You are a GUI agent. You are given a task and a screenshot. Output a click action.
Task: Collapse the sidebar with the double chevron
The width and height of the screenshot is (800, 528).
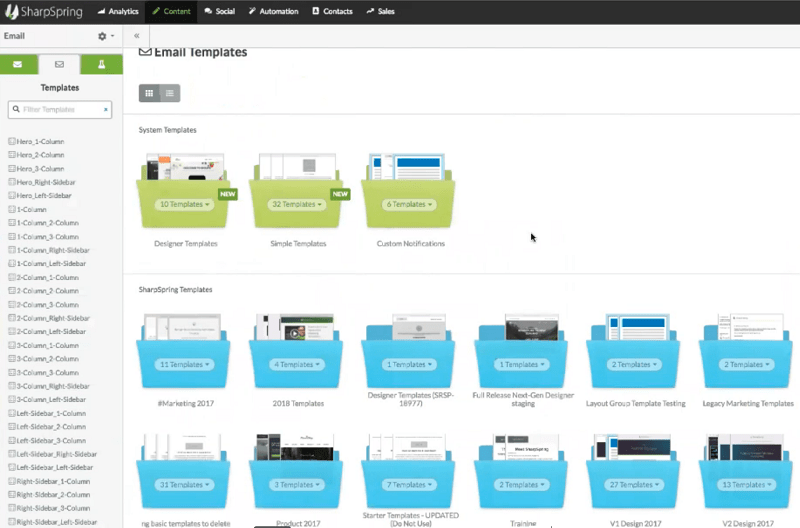(x=136, y=36)
